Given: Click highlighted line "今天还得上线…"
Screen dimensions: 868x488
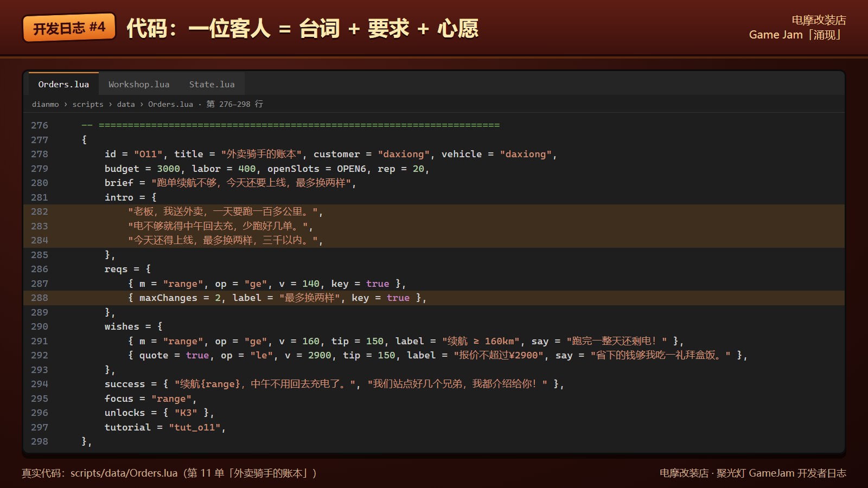Looking at the screenshot, I should (x=434, y=240).
